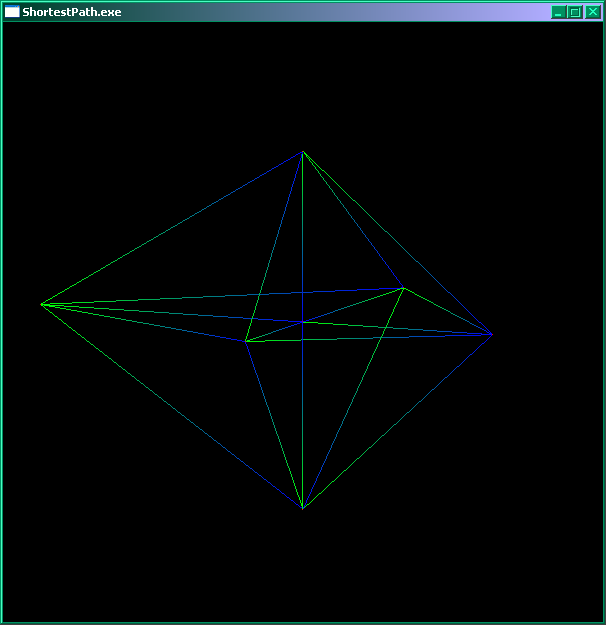Click the edge from top vertex to inner lower-left vertex

[274, 247]
